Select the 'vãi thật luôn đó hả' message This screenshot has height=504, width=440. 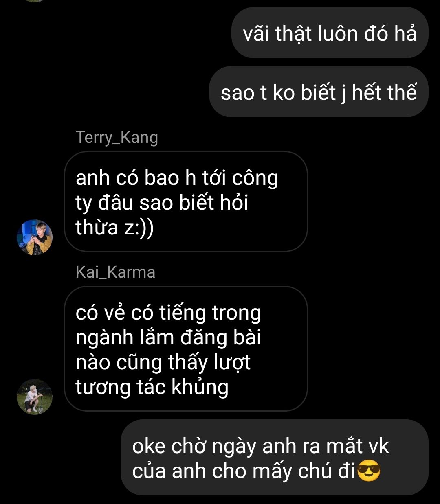point(330,33)
